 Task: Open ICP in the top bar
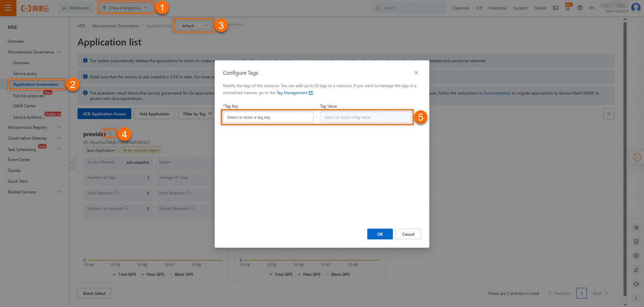[x=479, y=8]
